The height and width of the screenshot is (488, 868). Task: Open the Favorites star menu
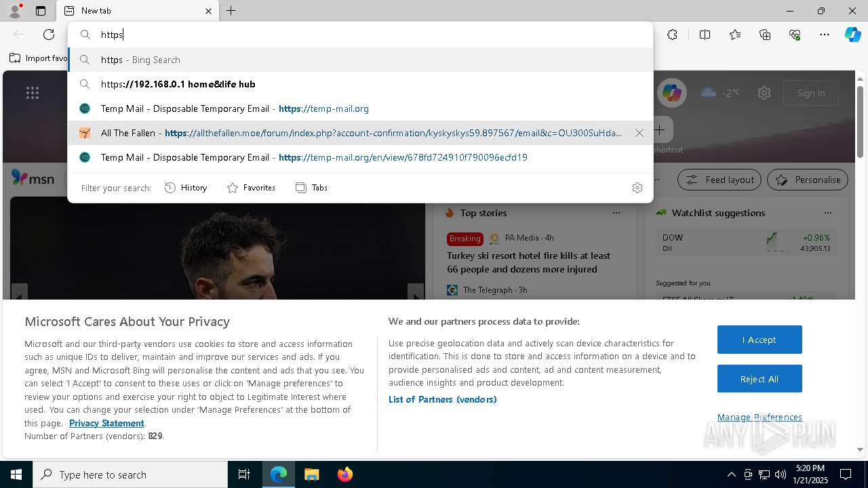tap(735, 35)
